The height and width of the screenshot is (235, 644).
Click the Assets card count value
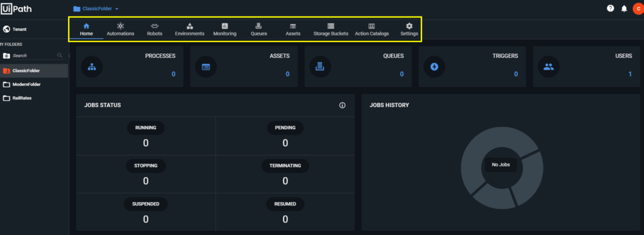point(287,74)
